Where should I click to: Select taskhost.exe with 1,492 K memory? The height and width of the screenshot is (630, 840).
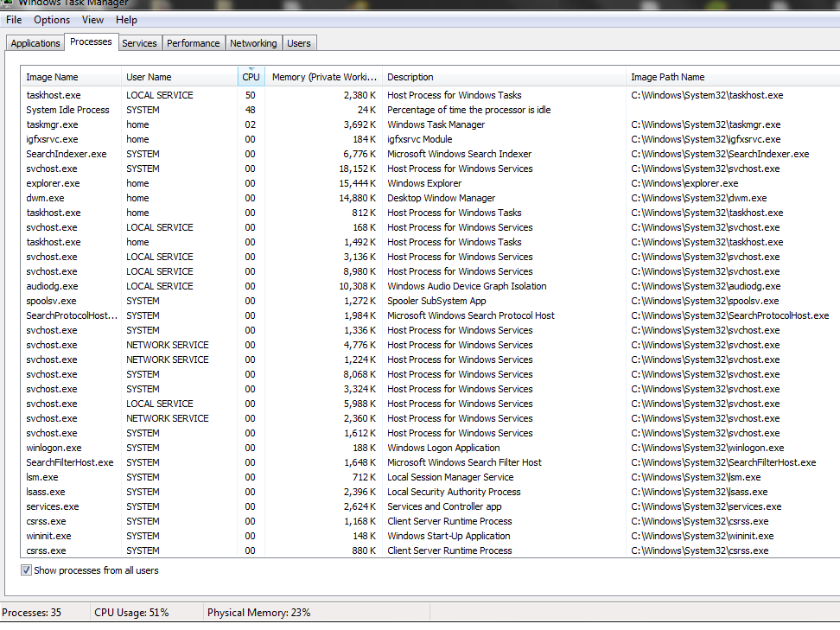(x=430, y=242)
